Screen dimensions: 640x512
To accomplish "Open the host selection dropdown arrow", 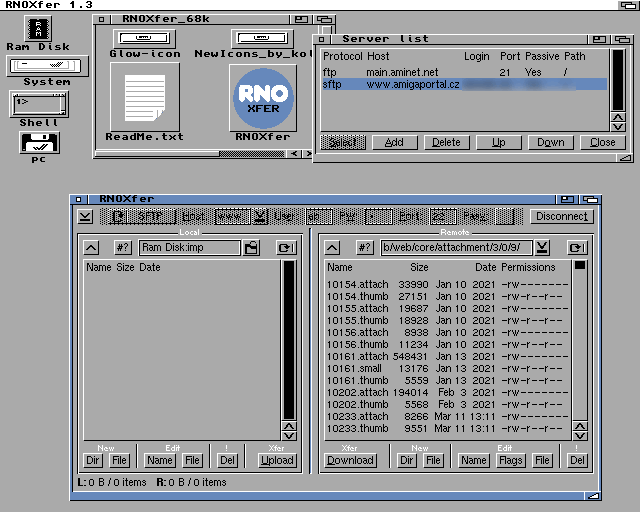I will 261,216.
